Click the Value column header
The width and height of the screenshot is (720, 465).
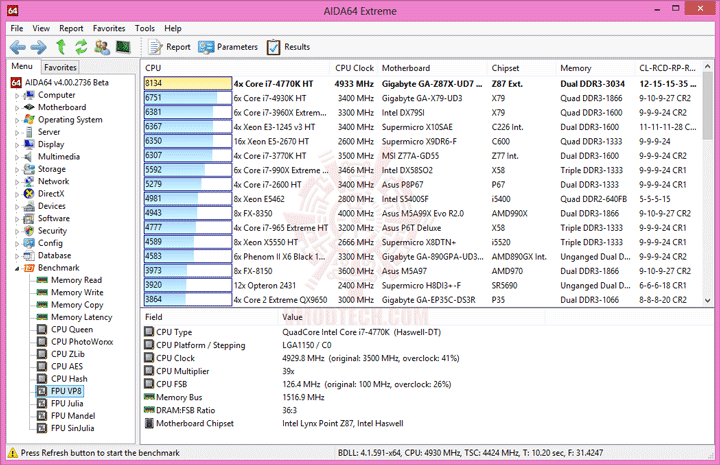click(x=411, y=317)
